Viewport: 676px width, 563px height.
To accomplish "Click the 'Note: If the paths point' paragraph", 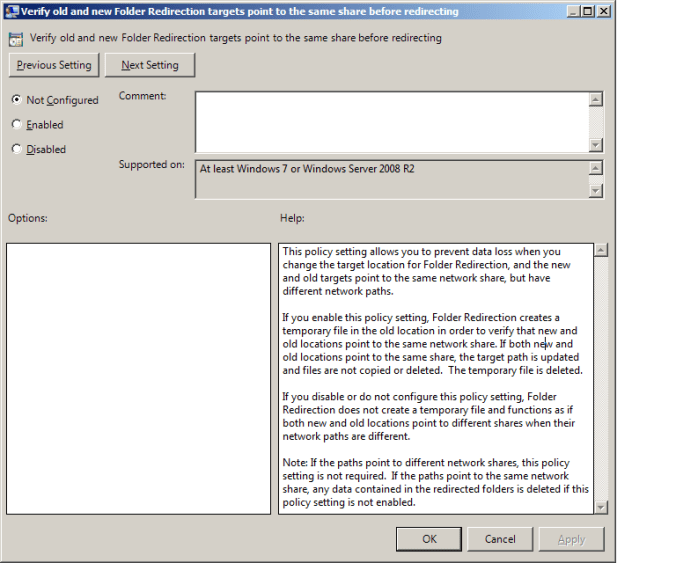I will click(435, 482).
